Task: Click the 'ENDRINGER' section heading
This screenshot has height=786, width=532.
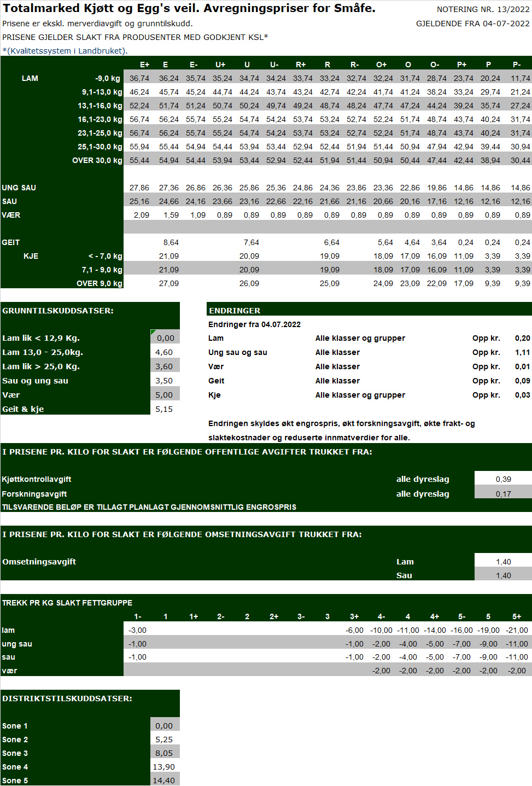Action: (235, 311)
